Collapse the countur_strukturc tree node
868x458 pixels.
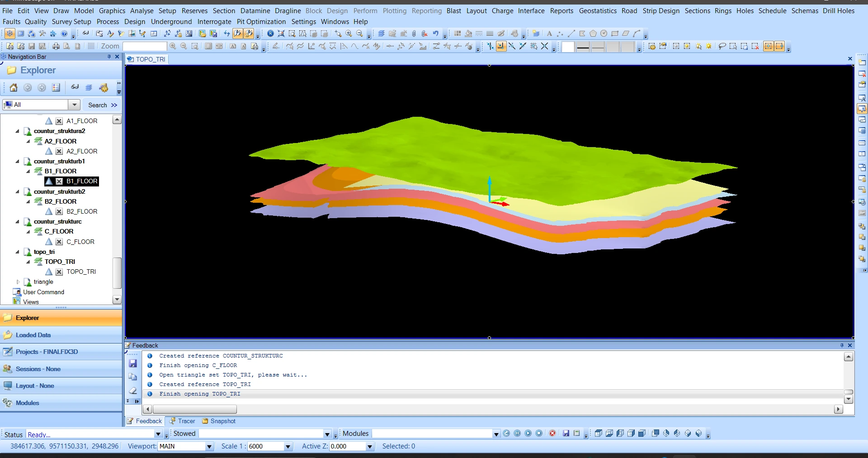click(18, 222)
